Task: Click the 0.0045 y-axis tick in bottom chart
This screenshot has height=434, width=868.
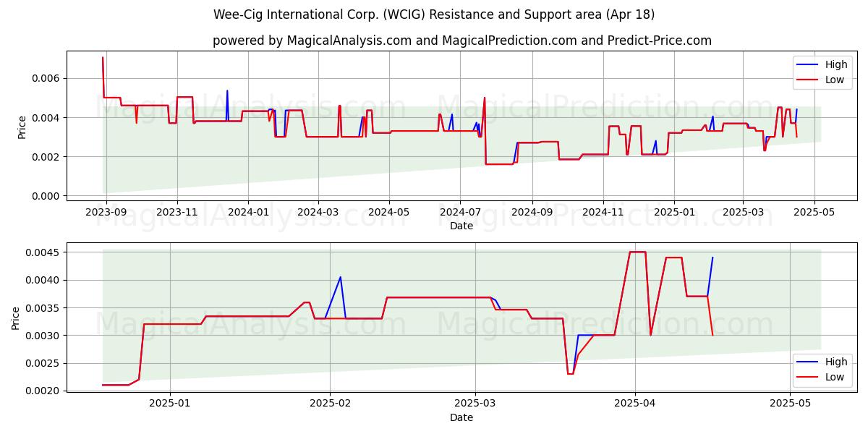Action: point(43,252)
